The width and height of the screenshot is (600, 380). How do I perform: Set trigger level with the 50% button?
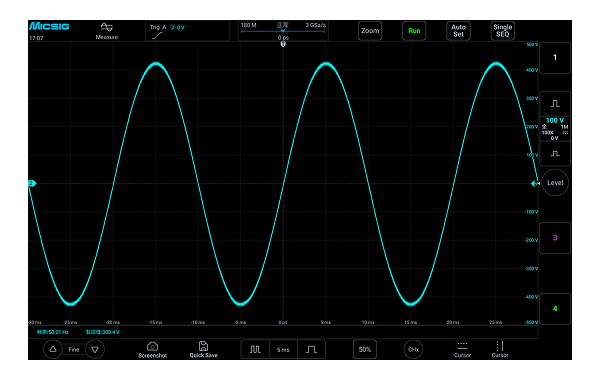tap(365, 349)
